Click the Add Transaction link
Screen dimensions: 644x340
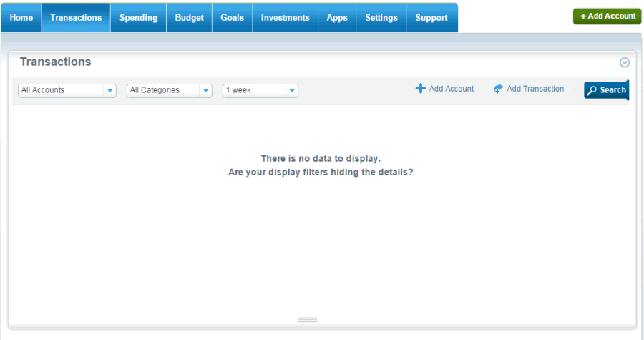coord(535,89)
